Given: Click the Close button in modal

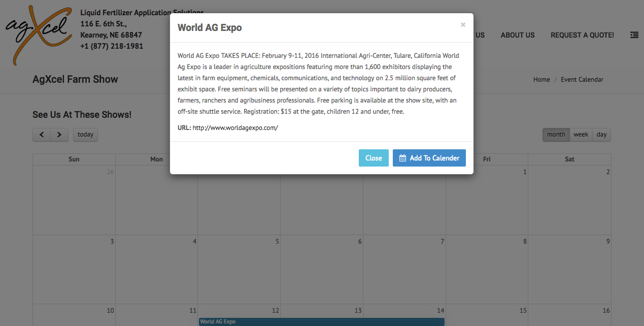Looking at the screenshot, I should (374, 158).
